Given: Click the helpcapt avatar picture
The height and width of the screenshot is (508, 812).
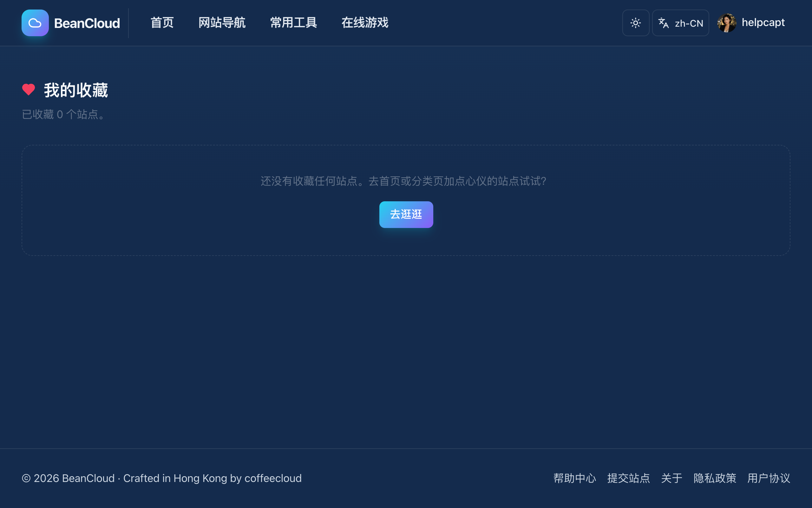Looking at the screenshot, I should tap(726, 23).
